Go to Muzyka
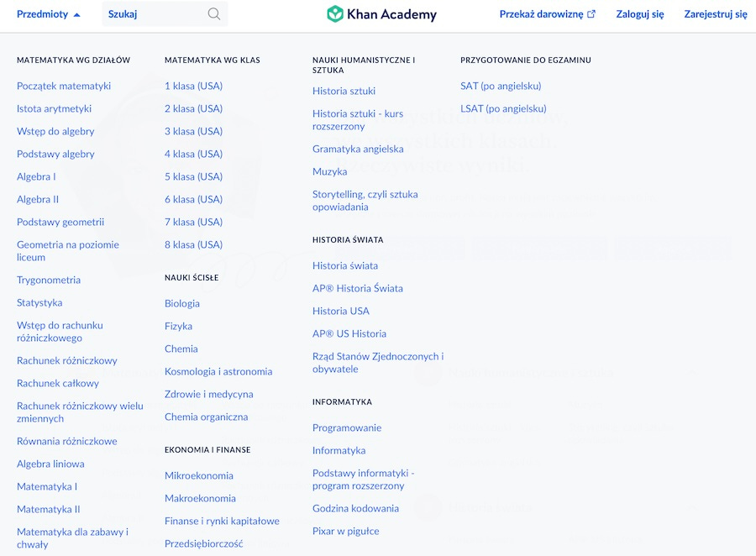The width and height of the screenshot is (756, 556). (x=330, y=171)
